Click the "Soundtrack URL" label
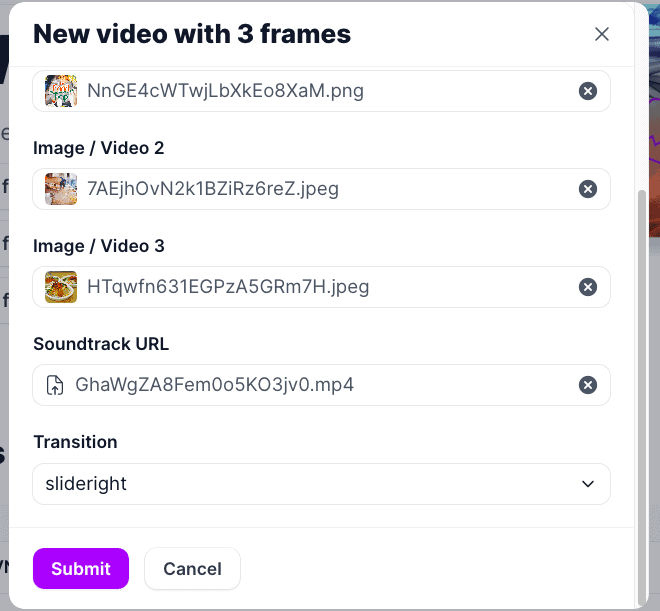This screenshot has height=611, width=660. pos(101,344)
